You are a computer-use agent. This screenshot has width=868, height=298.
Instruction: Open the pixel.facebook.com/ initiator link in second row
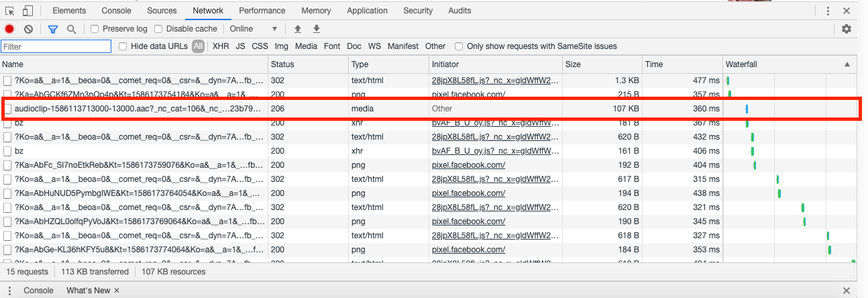pos(468,94)
